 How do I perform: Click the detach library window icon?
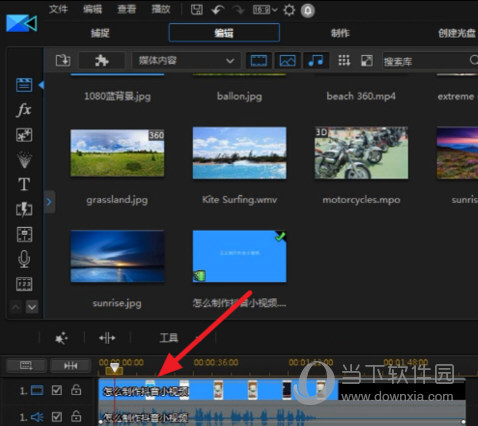367,61
